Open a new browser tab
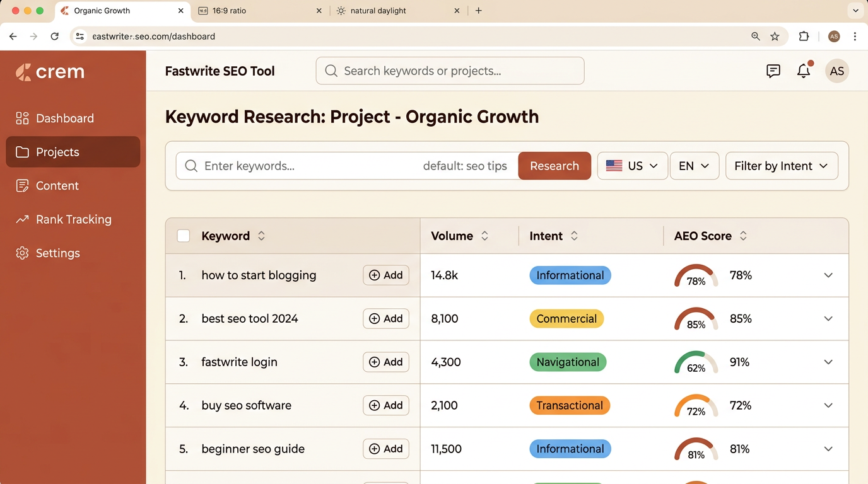This screenshot has height=484, width=868. click(x=479, y=11)
